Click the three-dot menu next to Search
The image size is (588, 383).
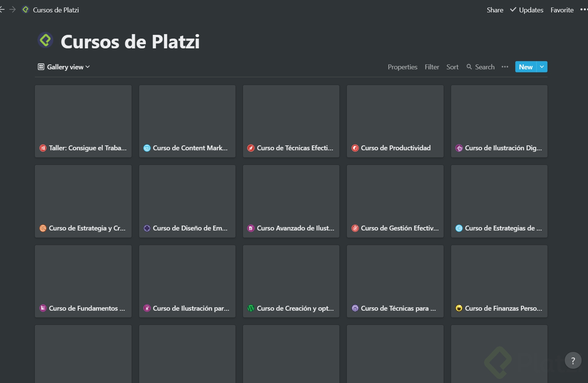click(x=505, y=67)
